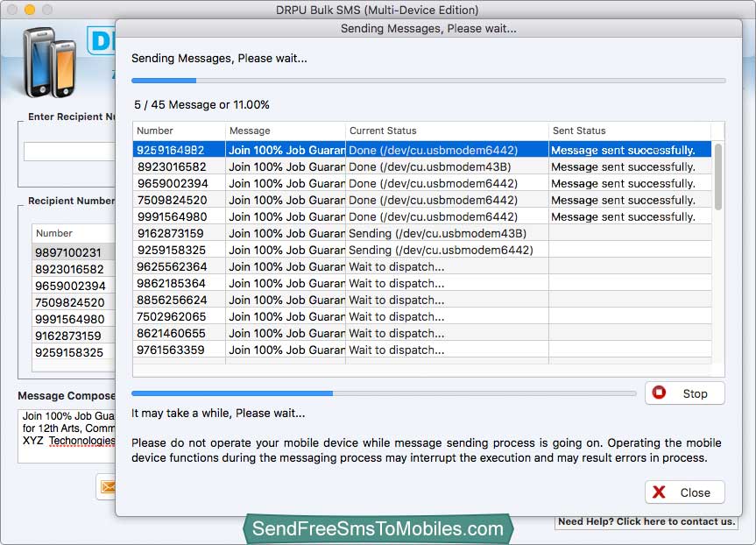Select row with number 9259164982
Screen dimensions: 756x545
(422, 150)
